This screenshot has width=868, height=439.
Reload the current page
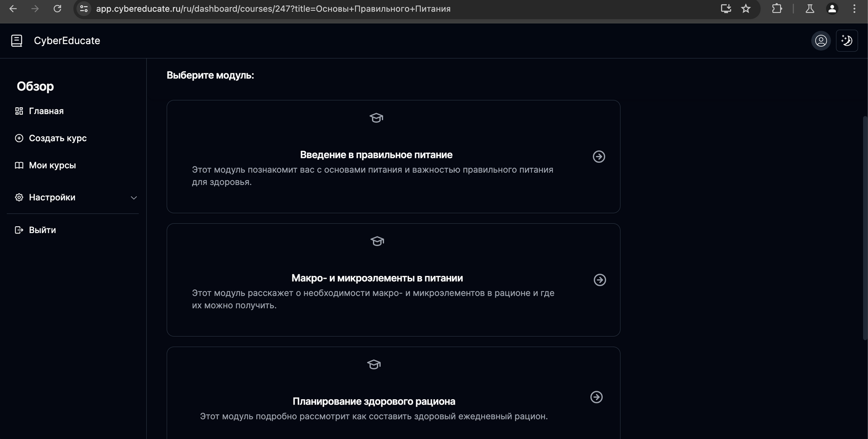click(x=57, y=8)
